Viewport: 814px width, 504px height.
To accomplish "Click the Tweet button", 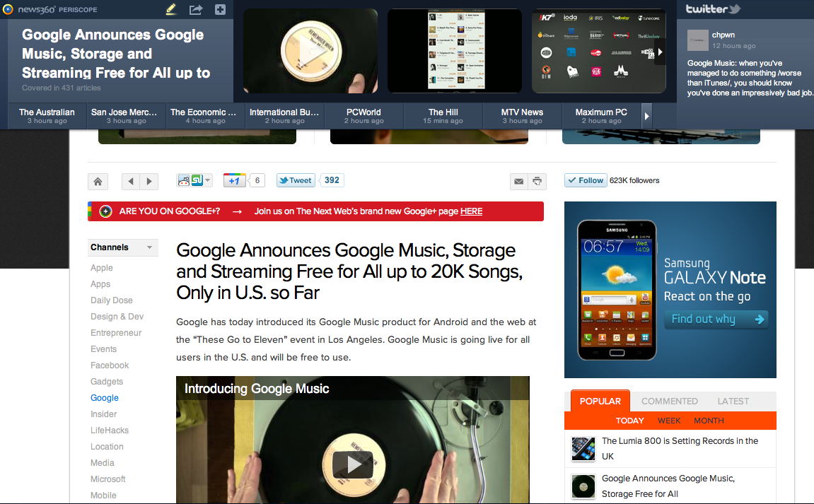I will [x=296, y=180].
